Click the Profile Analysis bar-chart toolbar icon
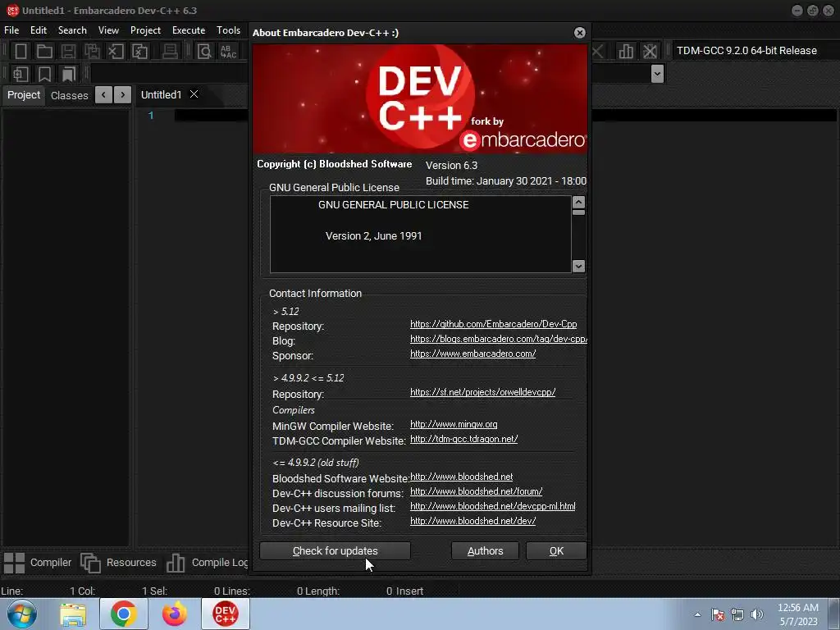This screenshot has width=840, height=630. coord(626,51)
